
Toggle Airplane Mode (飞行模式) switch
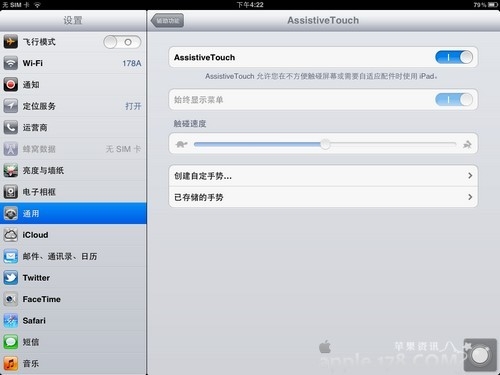(122, 42)
